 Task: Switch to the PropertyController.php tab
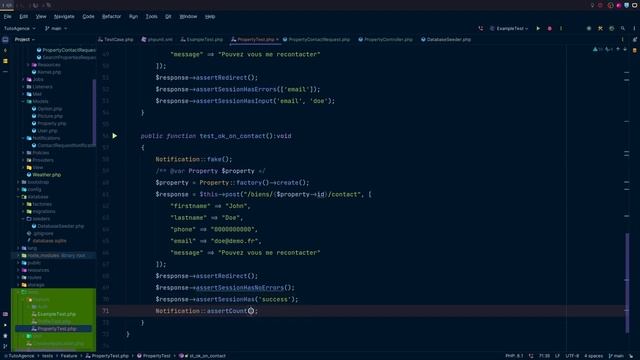pyautogui.click(x=385, y=40)
